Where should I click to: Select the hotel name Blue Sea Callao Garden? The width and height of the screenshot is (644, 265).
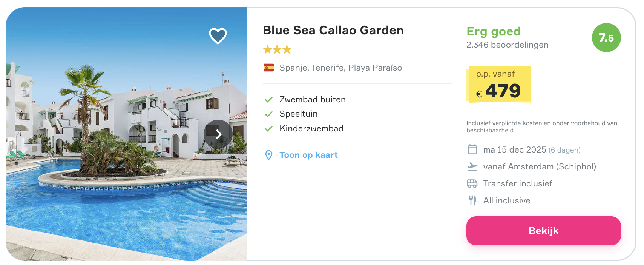[333, 30]
